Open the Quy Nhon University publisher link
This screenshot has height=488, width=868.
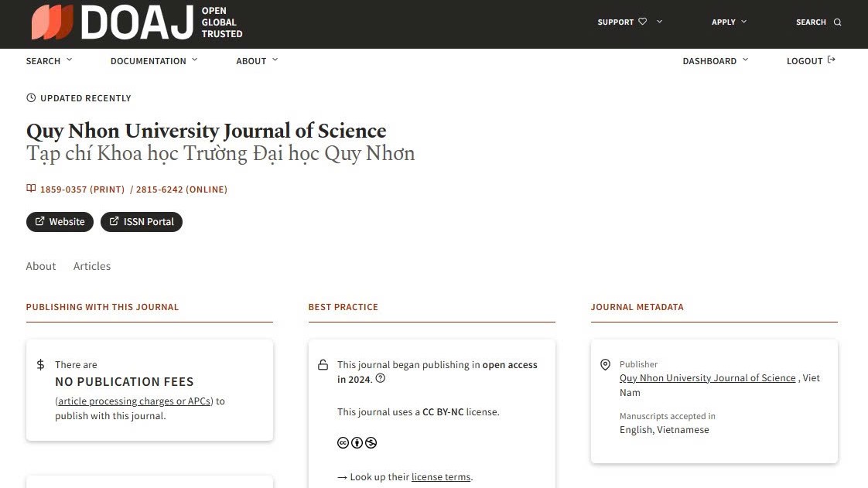point(707,378)
